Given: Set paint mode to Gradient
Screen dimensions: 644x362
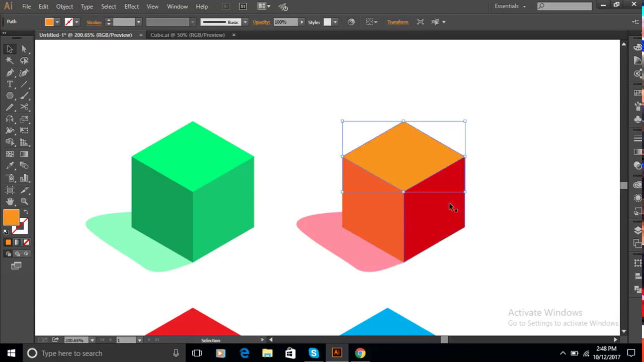Looking at the screenshot, I should coord(17,242).
